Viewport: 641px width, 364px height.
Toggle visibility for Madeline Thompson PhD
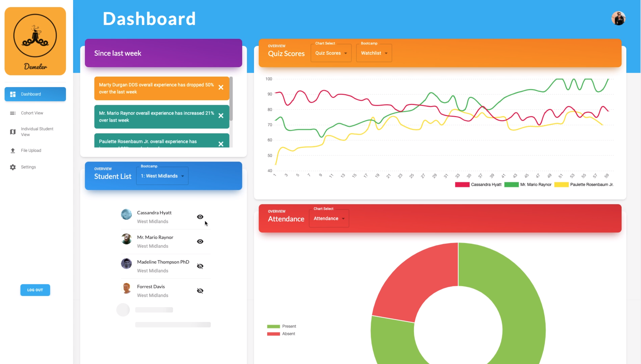(x=200, y=266)
